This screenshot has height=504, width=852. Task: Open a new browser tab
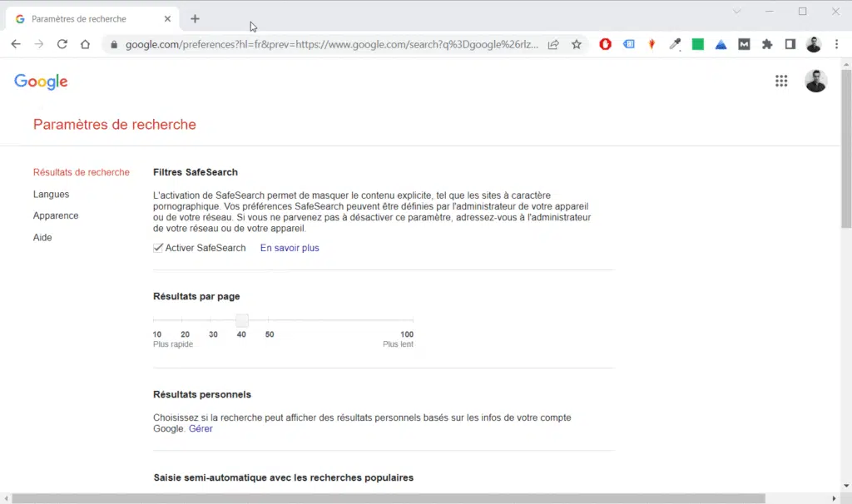tap(195, 19)
